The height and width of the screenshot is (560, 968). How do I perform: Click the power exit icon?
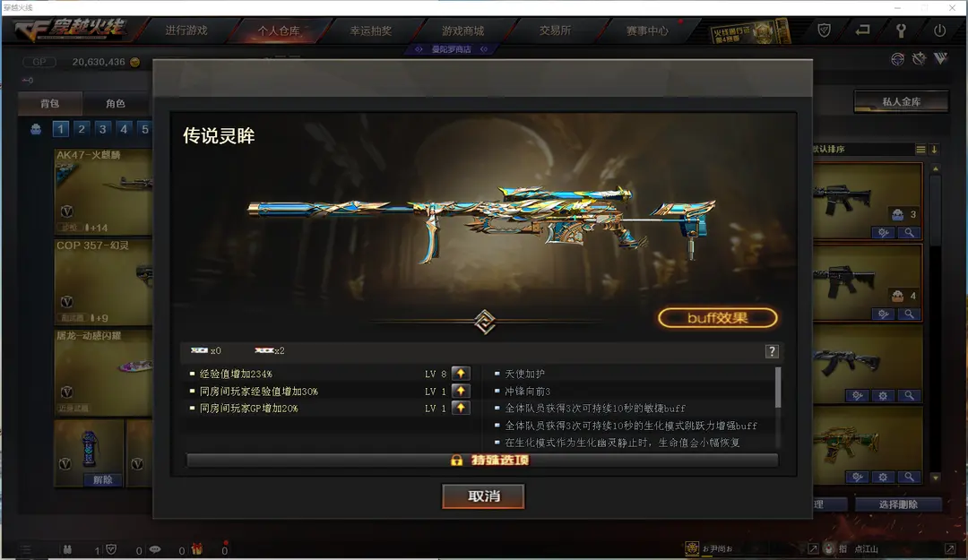tap(939, 30)
